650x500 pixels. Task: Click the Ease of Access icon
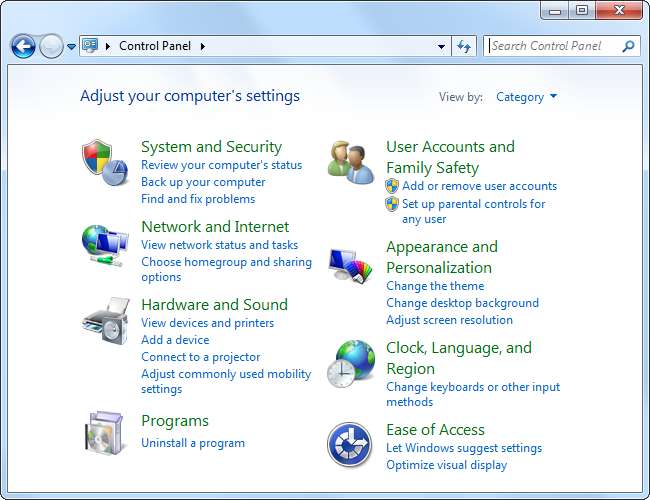(x=349, y=444)
